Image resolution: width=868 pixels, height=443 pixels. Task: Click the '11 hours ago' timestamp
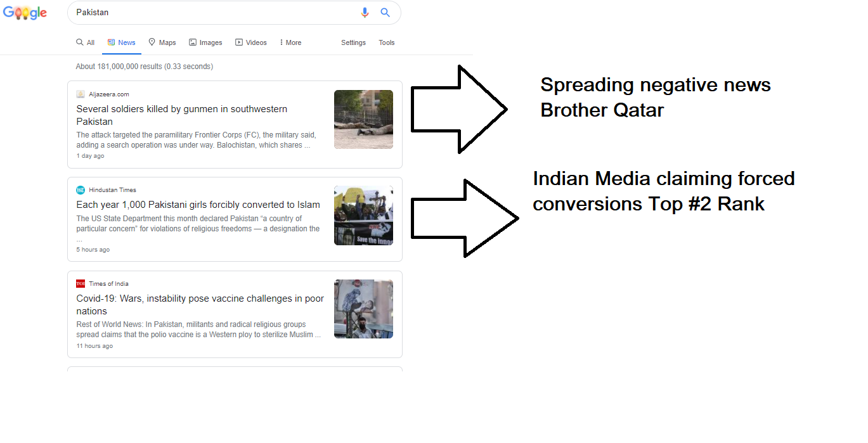pos(94,345)
